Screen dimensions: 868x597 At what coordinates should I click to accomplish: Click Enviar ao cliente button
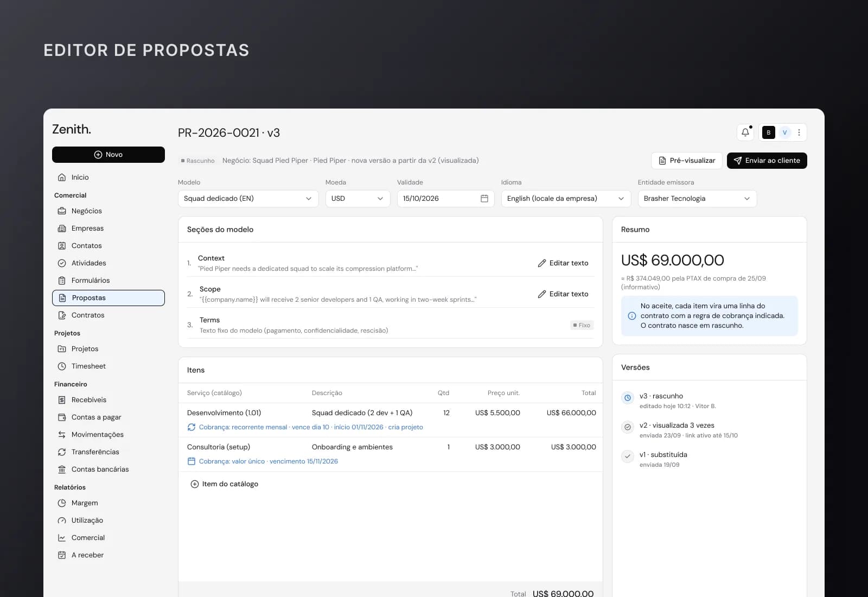(767, 161)
